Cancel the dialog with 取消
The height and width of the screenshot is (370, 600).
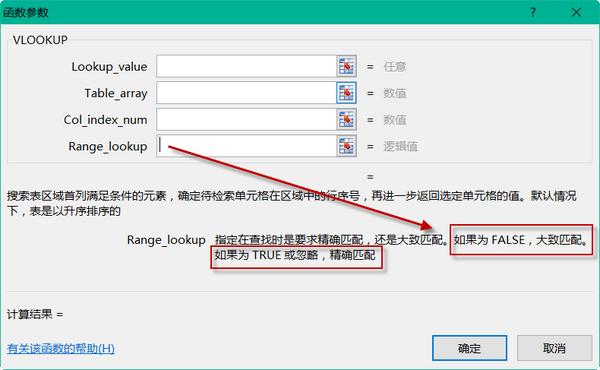[554, 348]
